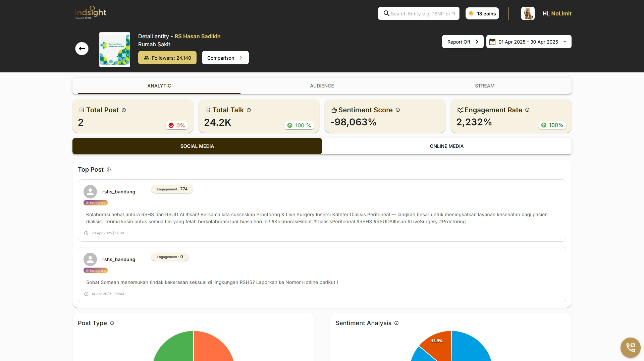Screen dimensions: 644x361
Task: Expand the Comparison option
Action: [x=225, y=58]
